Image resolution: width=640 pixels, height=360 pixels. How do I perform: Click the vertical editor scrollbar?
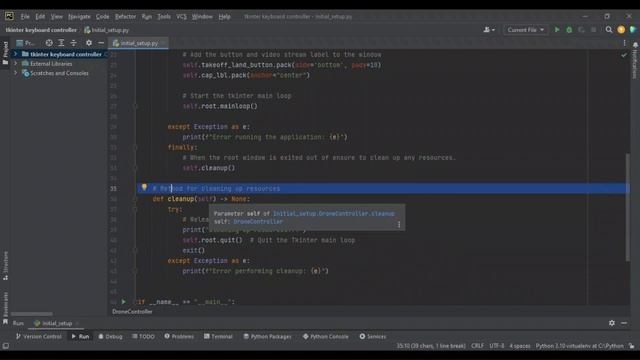pos(627,207)
